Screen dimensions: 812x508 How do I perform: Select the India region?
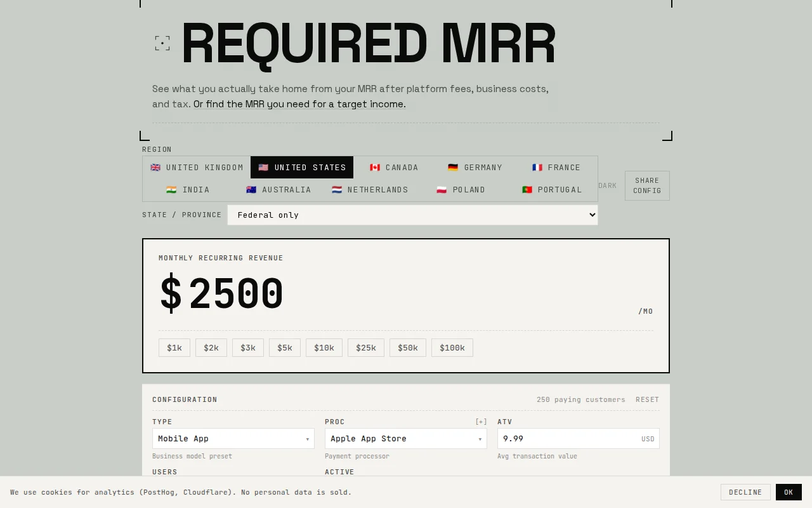(x=188, y=190)
